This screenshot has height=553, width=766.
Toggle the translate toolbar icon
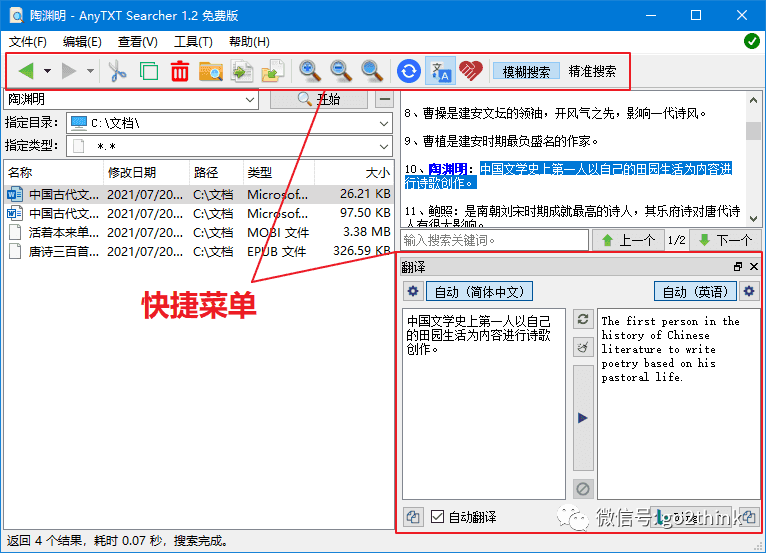(441, 71)
